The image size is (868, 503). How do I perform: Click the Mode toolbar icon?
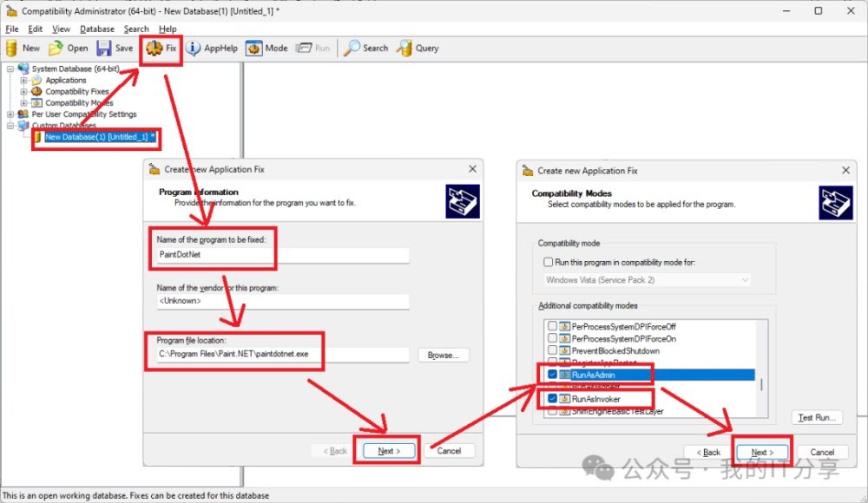[x=266, y=49]
